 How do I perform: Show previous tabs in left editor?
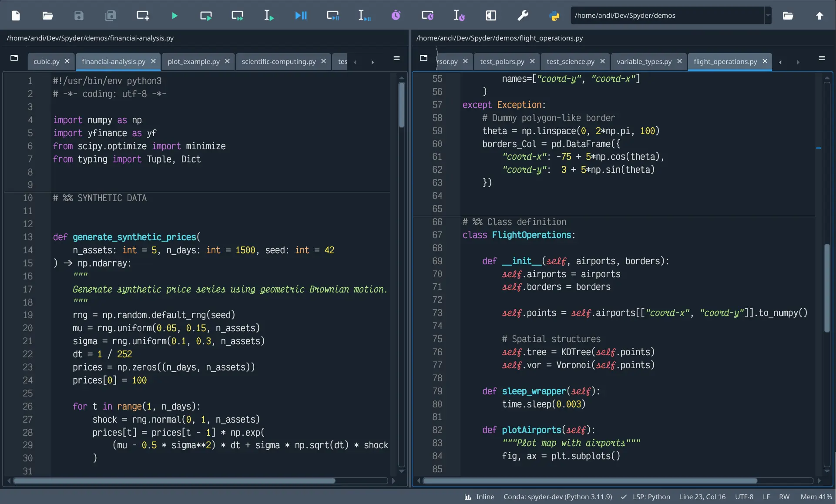355,62
